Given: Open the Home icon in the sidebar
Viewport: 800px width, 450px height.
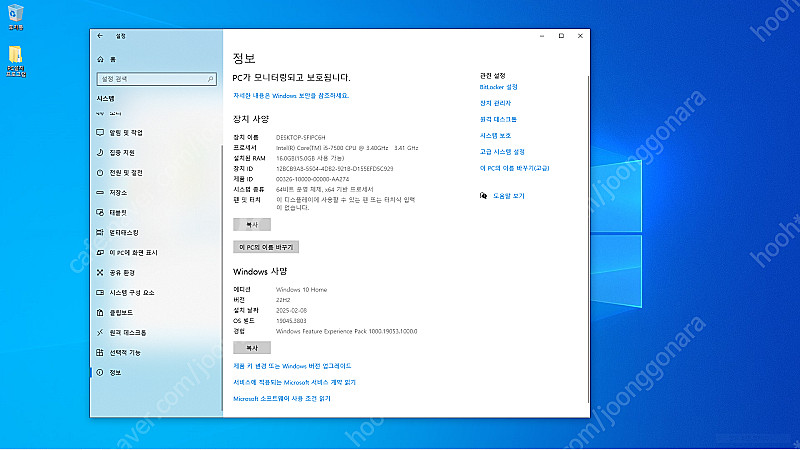Looking at the screenshot, I should (101, 59).
